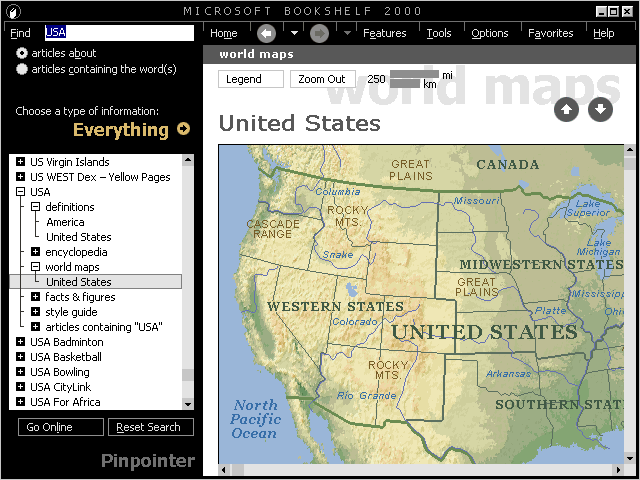The image size is (640, 480).
Task: Expand the style guide node
Action: [36, 312]
